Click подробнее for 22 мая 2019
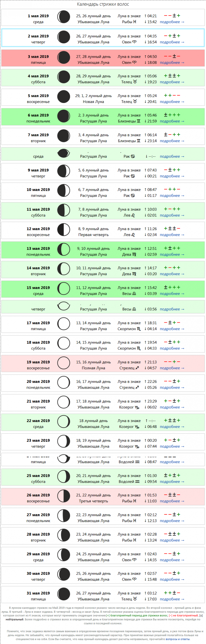Viewport: 206px width, 644px height. coord(172,427)
